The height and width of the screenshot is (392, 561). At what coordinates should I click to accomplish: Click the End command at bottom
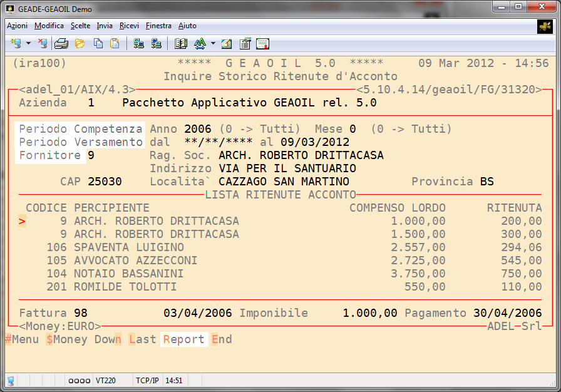coord(222,339)
